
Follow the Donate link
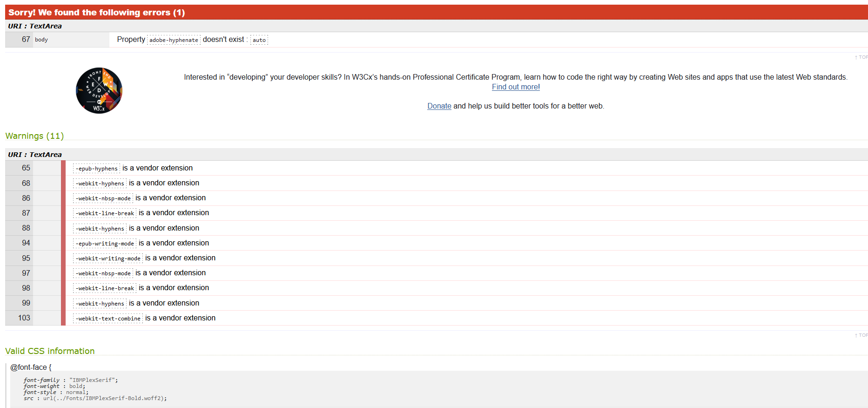tap(439, 106)
